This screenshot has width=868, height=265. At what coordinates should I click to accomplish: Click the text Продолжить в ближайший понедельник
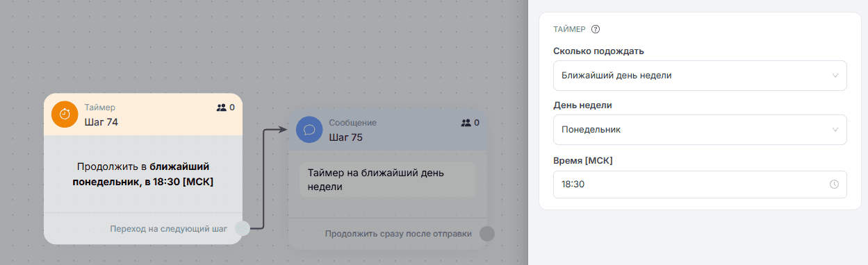[x=143, y=174]
